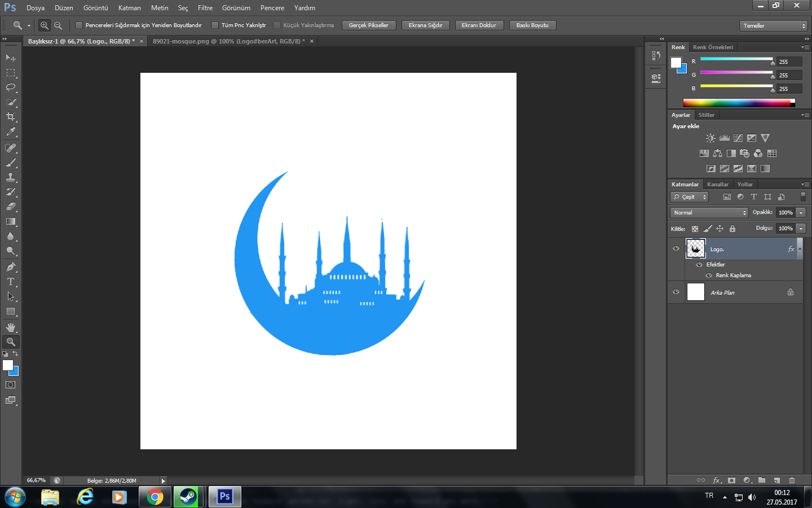
Task: Select the Lasso tool
Action: click(11, 87)
